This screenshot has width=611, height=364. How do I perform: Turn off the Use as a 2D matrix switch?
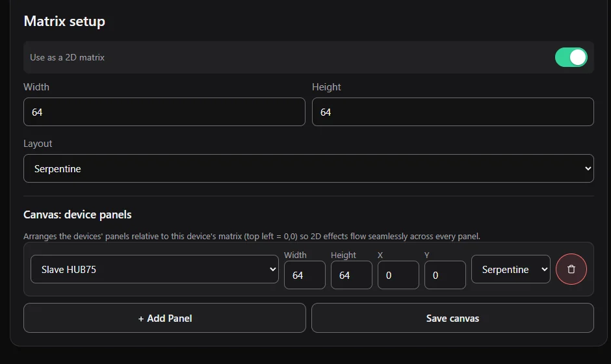571,57
